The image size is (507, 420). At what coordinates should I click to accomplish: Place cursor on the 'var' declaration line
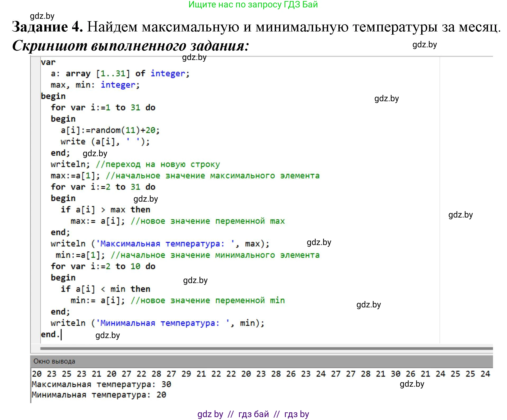pos(49,62)
